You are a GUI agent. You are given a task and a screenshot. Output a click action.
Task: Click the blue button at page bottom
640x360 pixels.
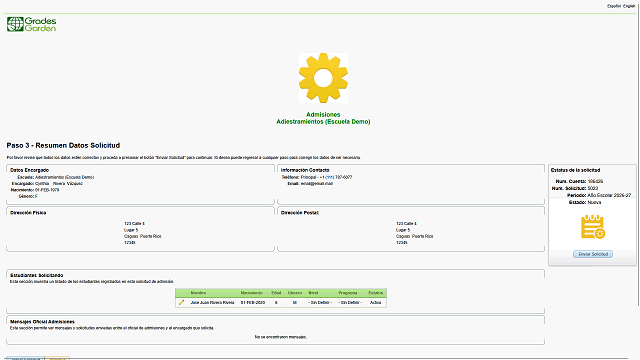click(25, 358)
